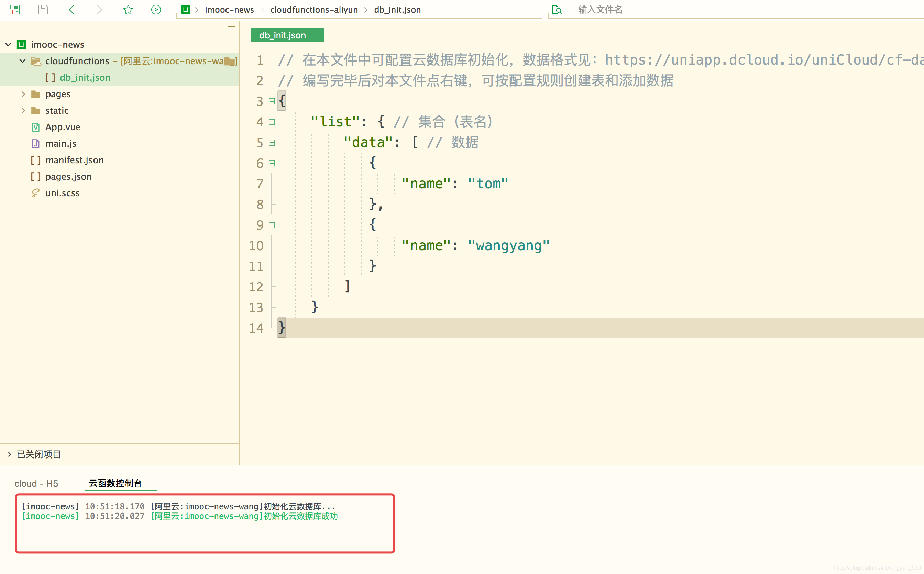The width and height of the screenshot is (924, 574).
Task: Switch to the cloud - H5 console tab
Action: point(36,483)
